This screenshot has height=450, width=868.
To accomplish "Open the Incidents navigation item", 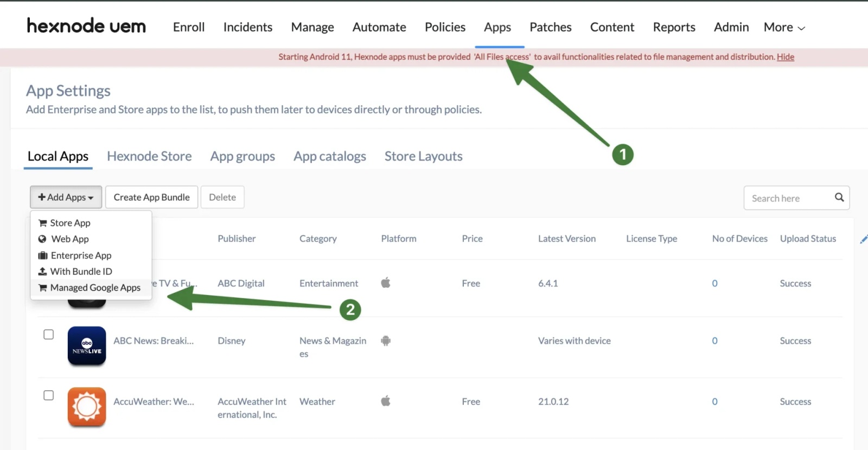I will point(248,27).
